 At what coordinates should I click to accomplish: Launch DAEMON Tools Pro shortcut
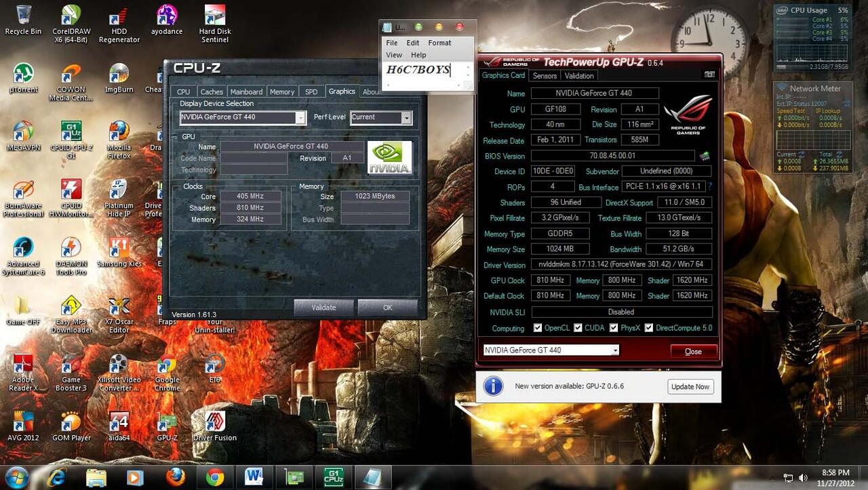point(71,256)
